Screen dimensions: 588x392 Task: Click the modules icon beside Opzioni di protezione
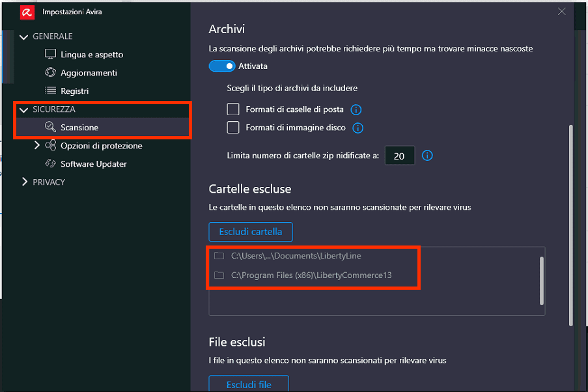[50, 145]
